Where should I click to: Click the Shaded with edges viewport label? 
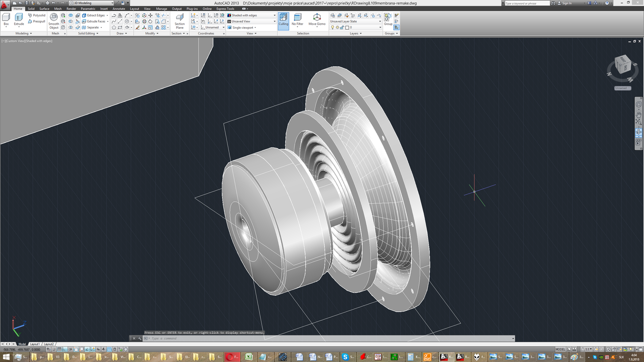click(38, 41)
